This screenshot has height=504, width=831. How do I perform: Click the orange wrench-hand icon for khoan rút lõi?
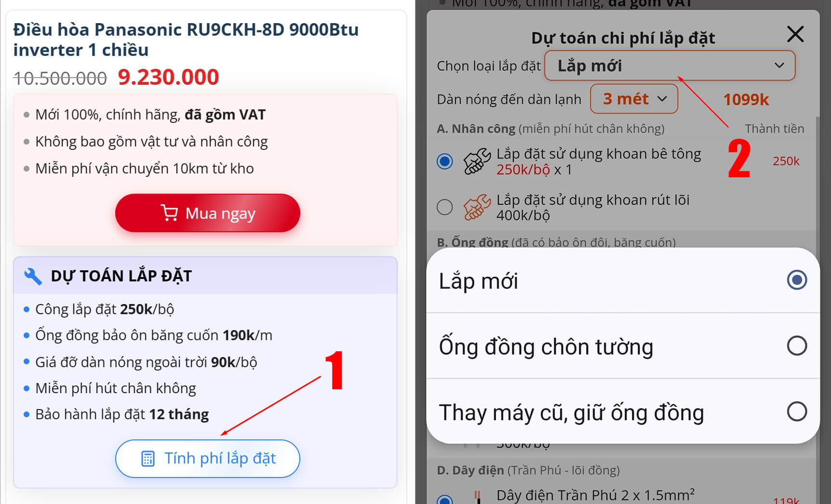(477, 207)
